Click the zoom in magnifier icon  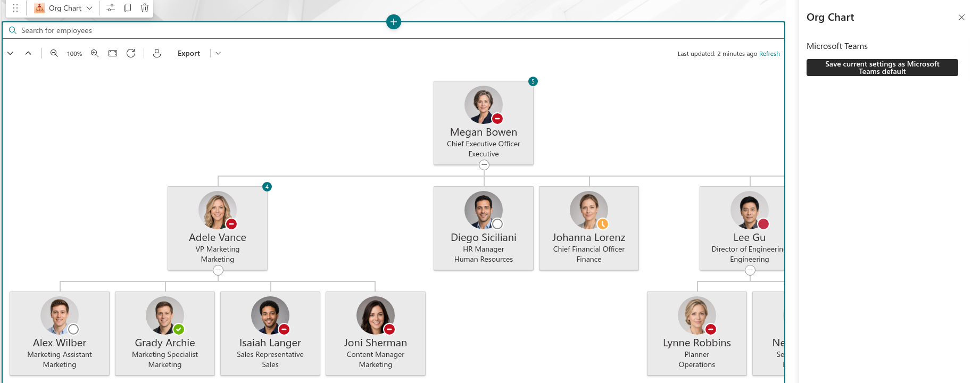pyautogui.click(x=95, y=53)
